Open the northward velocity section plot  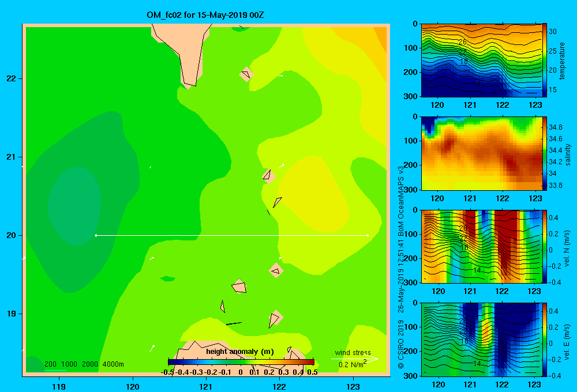(x=481, y=246)
